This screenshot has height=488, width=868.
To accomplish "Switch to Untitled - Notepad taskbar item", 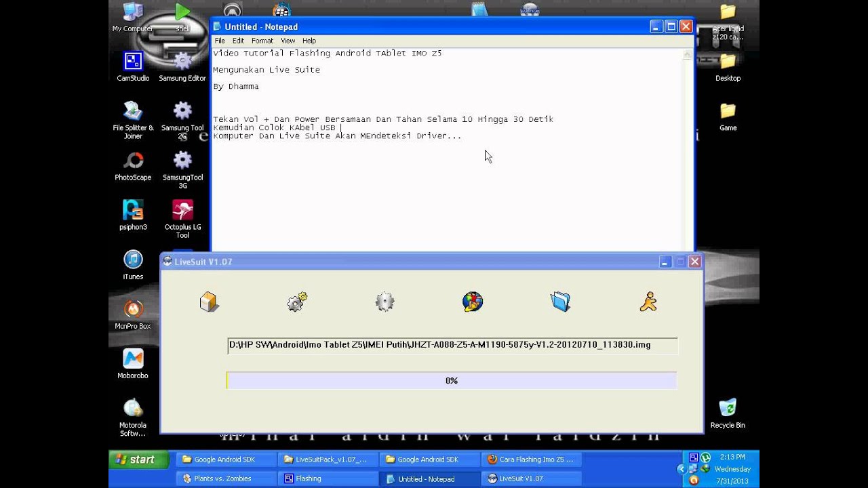I will (429, 479).
